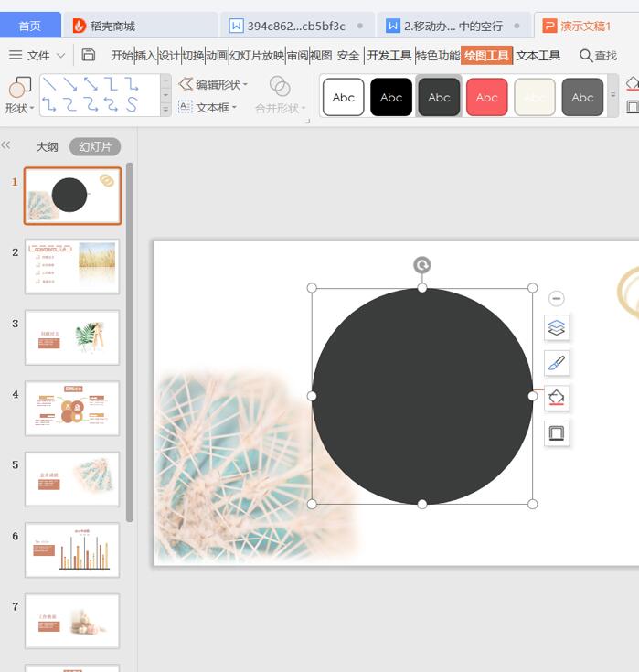Screen dimensions: 639x672
Task: Select the elbow double-arrow connector shape
Action: pos(49,104)
